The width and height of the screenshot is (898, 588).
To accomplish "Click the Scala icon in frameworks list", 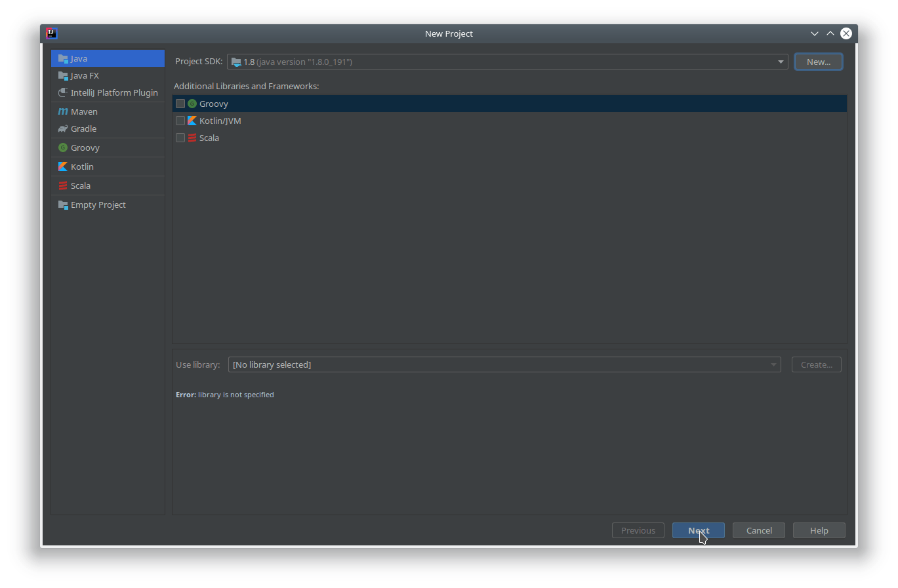I will coord(192,138).
